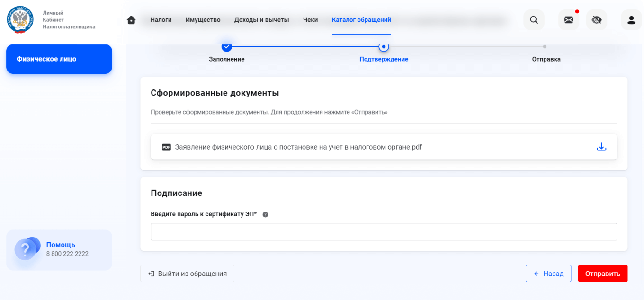Open the home page icon

pos(131,20)
